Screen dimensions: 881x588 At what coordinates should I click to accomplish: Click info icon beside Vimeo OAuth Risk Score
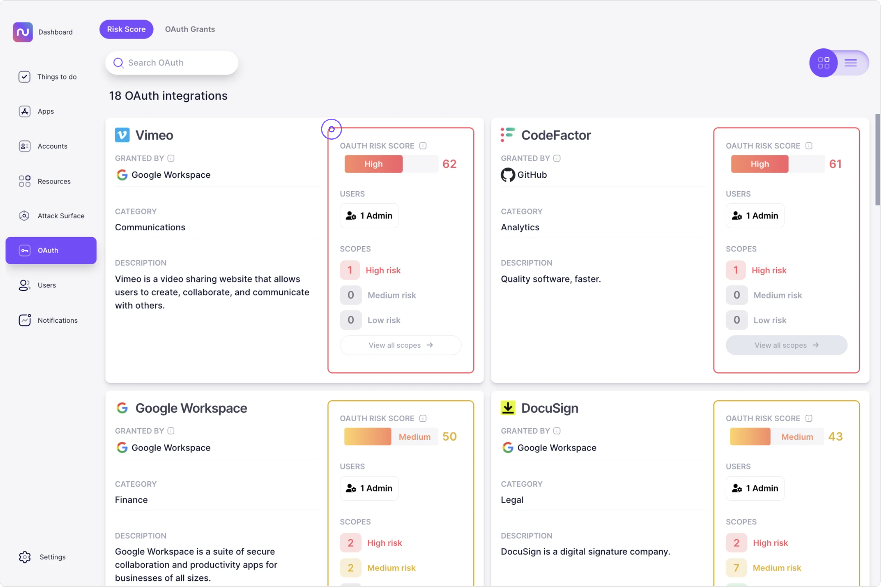coord(423,146)
